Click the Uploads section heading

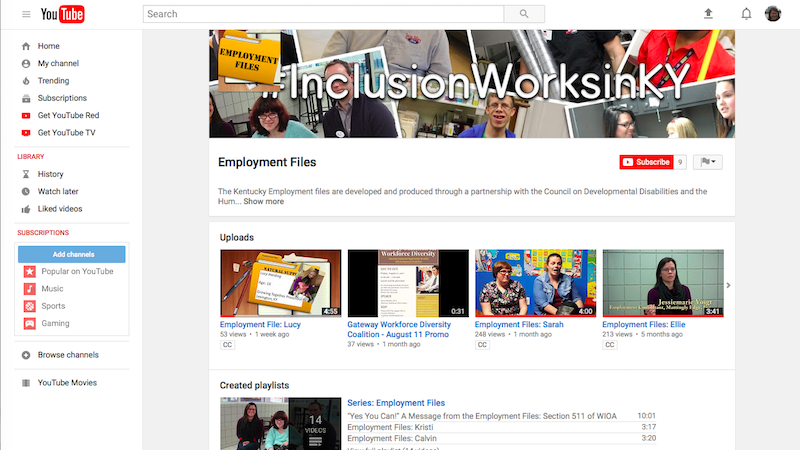237,238
